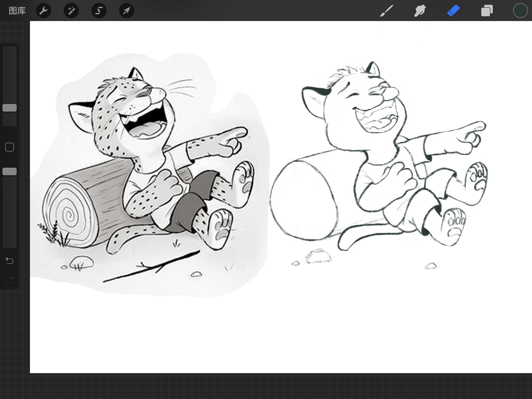The height and width of the screenshot is (399, 532).
Task: Redo the last undone action
Action: pyautogui.click(x=10, y=280)
